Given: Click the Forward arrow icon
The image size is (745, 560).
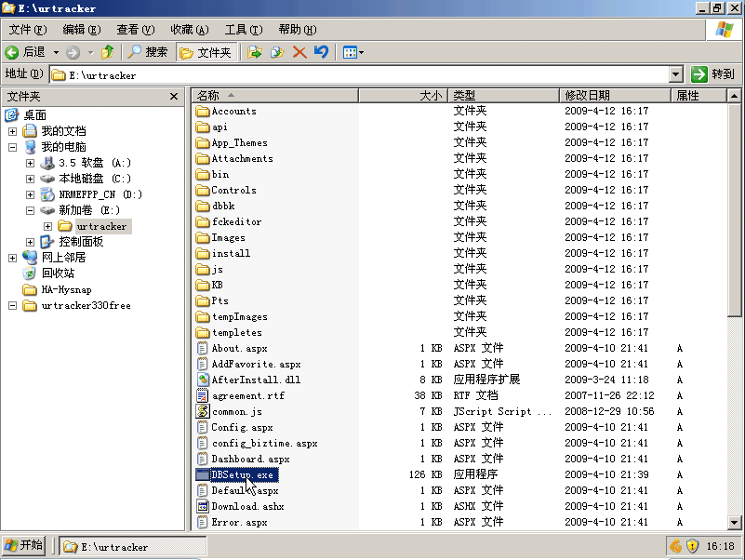Looking at the screenshot, I should click(73, 52).
